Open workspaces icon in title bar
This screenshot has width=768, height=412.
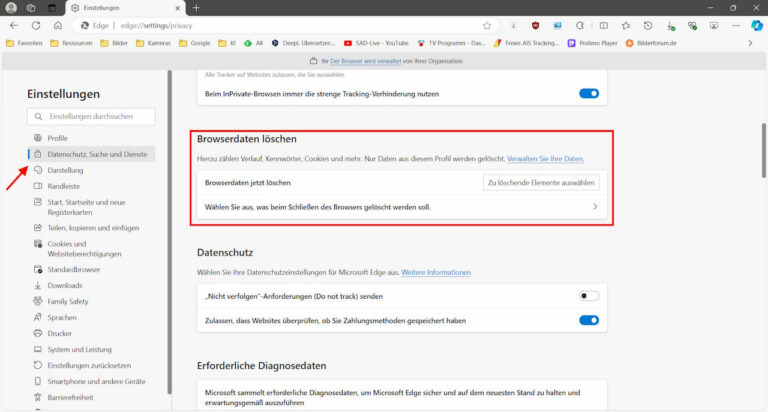tap(31, 8)
